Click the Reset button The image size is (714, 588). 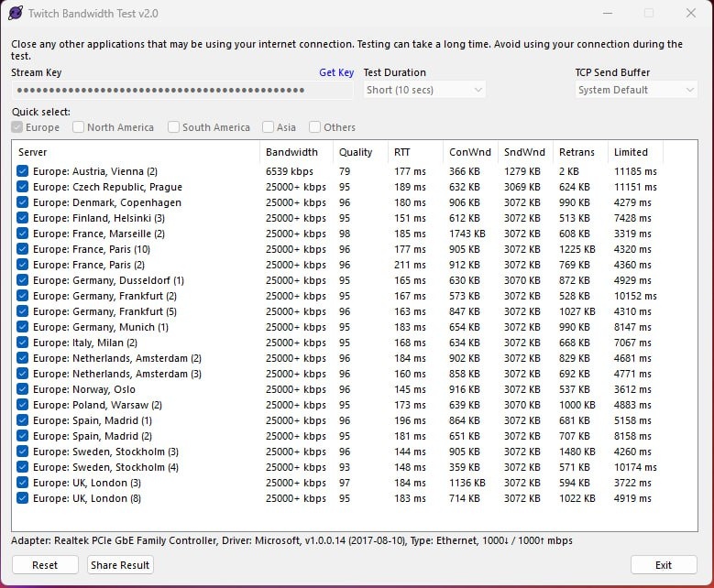[x=45, y=565]
